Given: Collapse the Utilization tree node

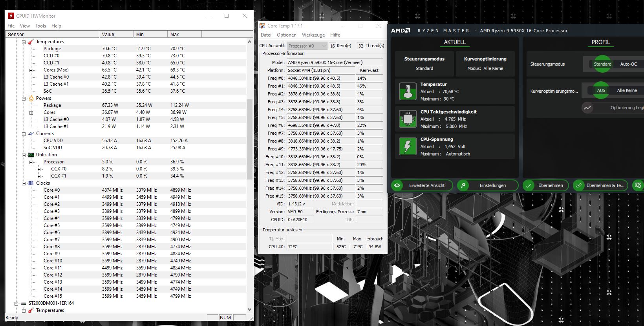Looking at the screenshot, I should [24, 155].
